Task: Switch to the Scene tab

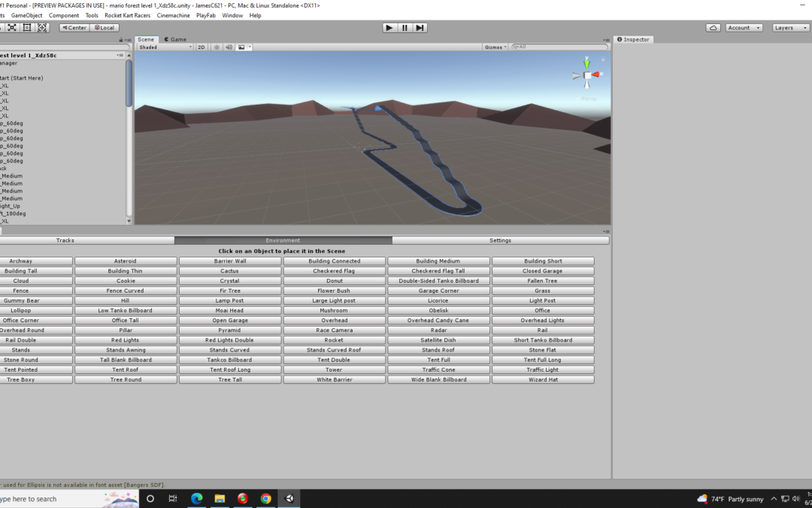Action: pos(146,39)
